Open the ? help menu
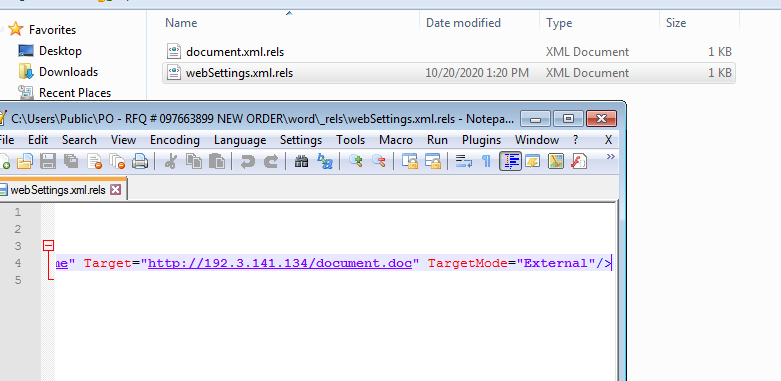 click(x=576, y=140)
